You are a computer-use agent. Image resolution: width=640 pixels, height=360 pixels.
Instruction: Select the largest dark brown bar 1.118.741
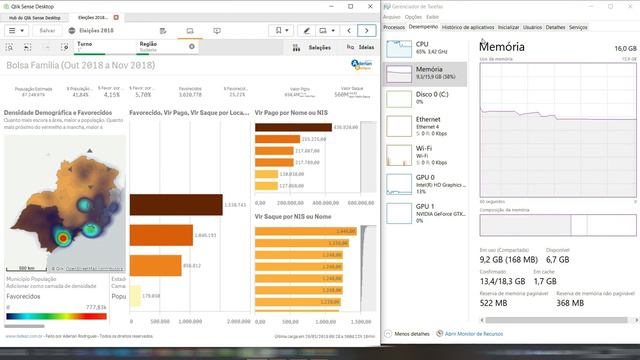point(176,205)
